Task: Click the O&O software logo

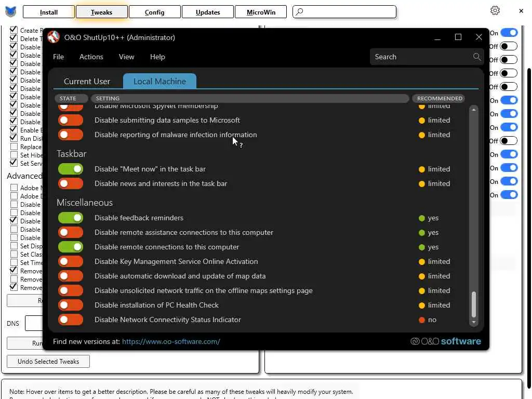Action: coord(445,341)
